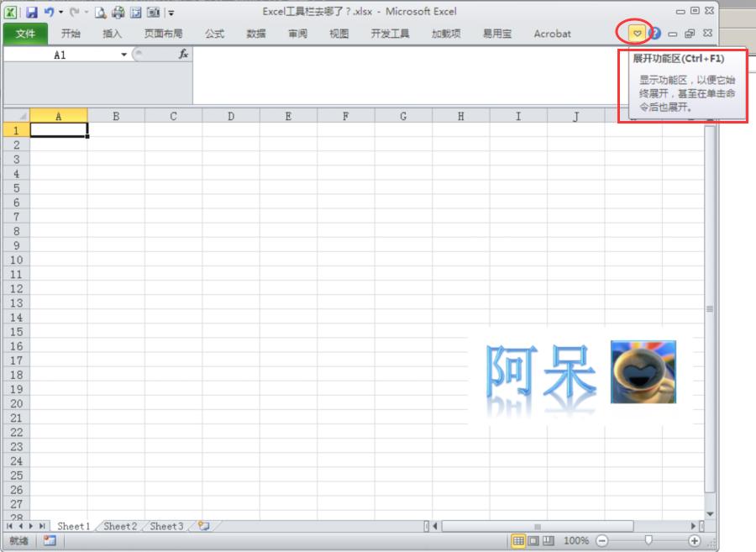This screenshot has width=756, height=552.
Task: Click the Save icon on Quick Access Toolbar
Action: [x=34, y=12]
